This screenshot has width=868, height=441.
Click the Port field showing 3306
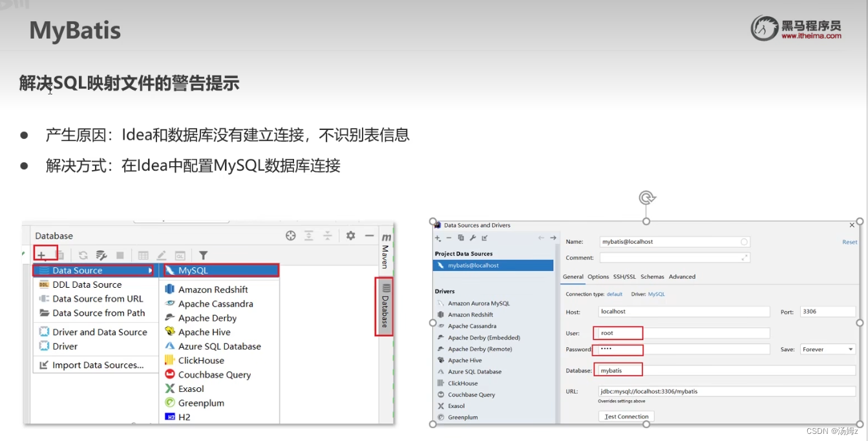(x=828, y=312)
